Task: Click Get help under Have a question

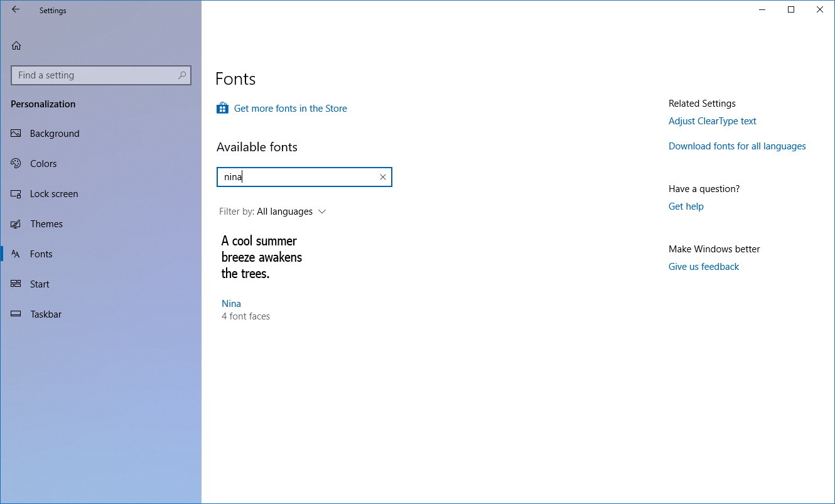Action: [x=686, y=206]
